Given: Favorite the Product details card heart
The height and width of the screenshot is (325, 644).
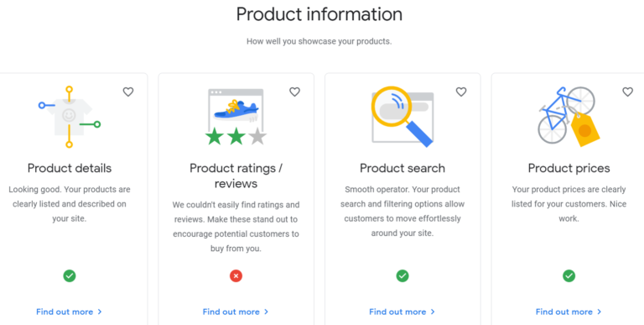Looking at the screenshot, I should click(128, 92).
